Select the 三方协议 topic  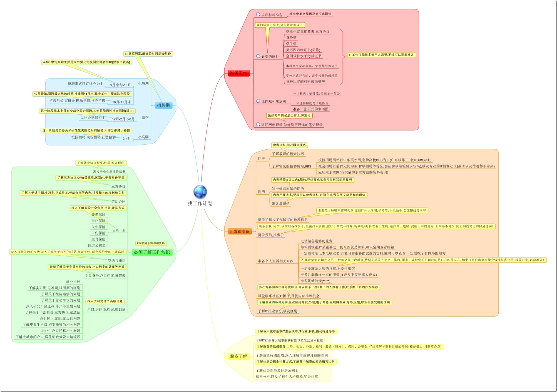point(118,187)
